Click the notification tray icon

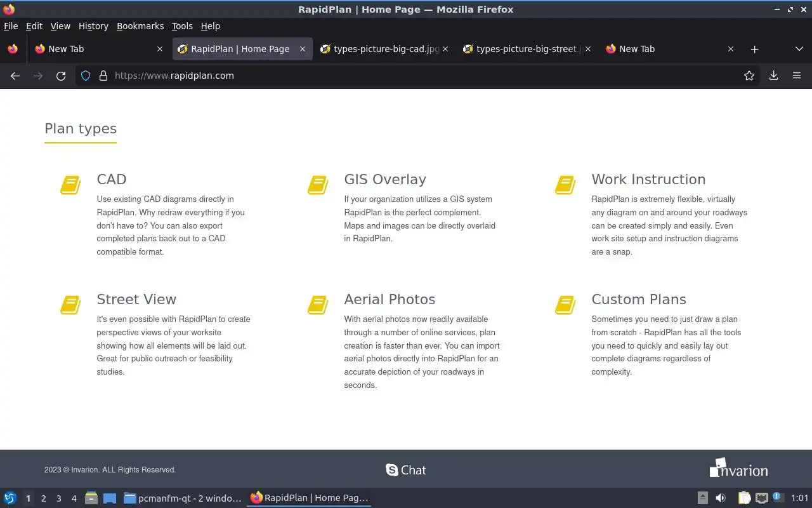click(778, 498)
